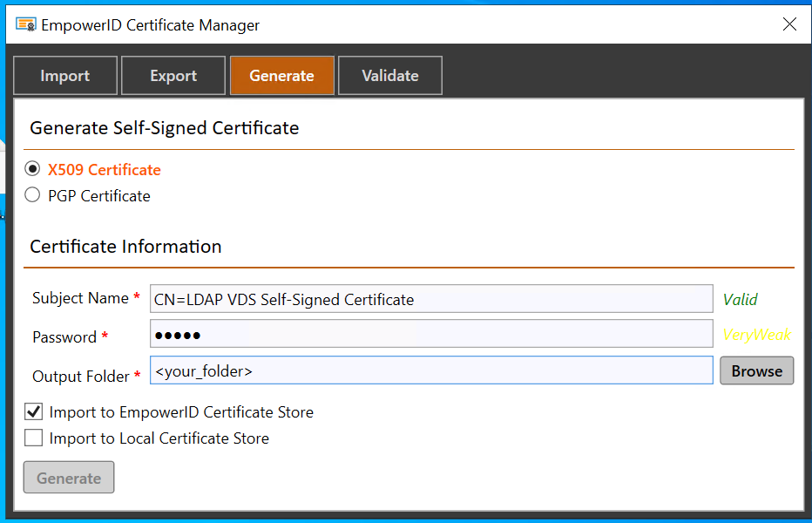812x523 pixels.
Task: Open the Export tab
Action: pyautogui.click(x=173, y=76)
